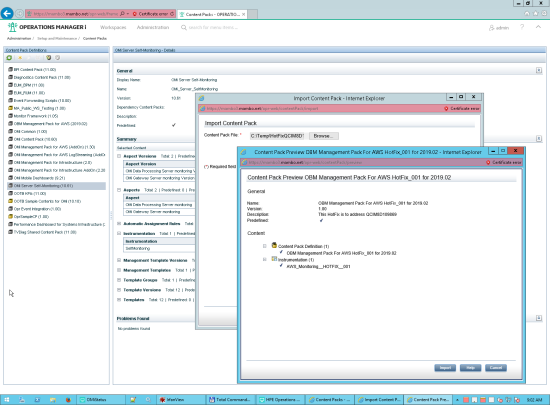The image size is (550, 405).
Task: Click the green refresh icon in Content Pack Definitions toolbar
Action: 9,58
